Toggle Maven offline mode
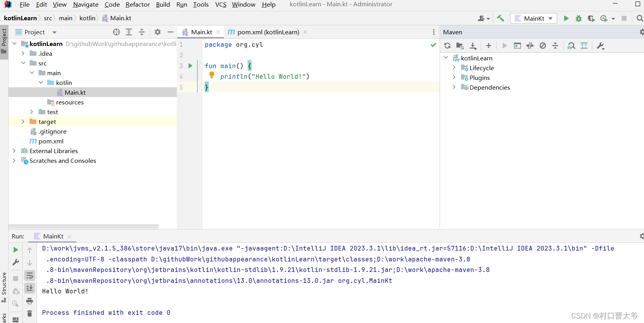644x323 pixels. click(x=530, y=46)
